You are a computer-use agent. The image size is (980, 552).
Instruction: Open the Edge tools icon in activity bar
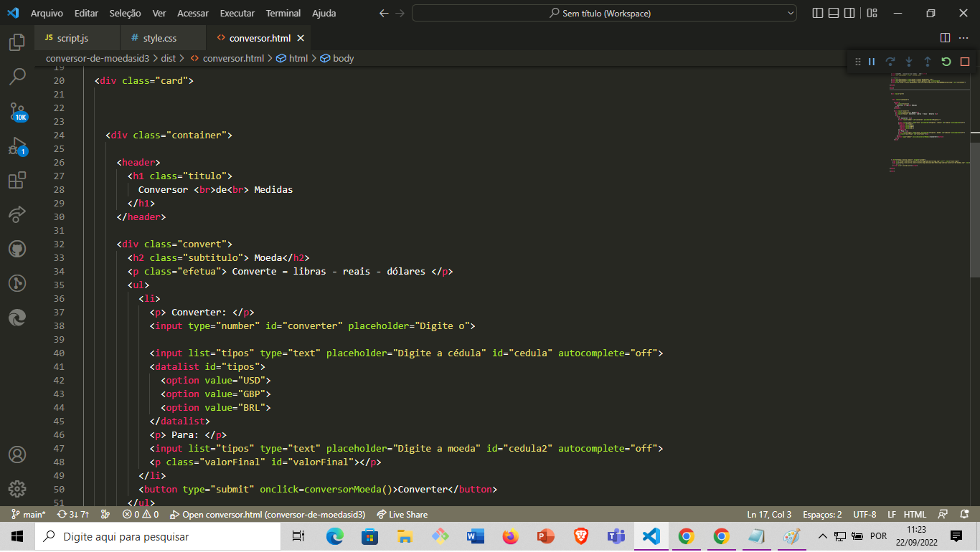click(x=17, y=318)
